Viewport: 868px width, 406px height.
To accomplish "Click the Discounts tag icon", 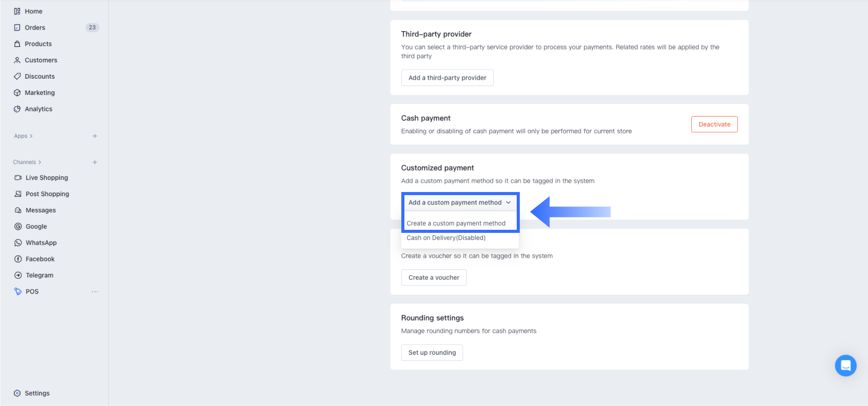I will point(17,77).
